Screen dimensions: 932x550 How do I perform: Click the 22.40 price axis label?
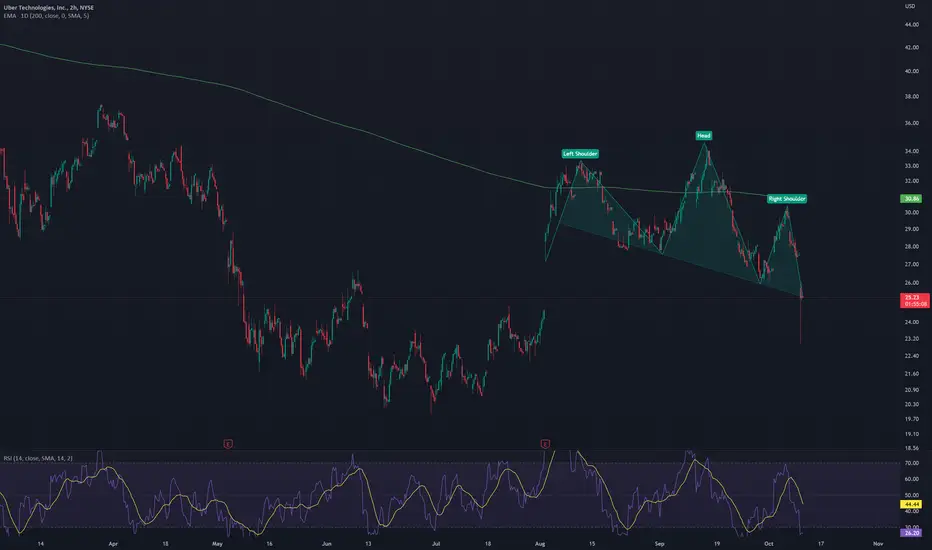911,356
